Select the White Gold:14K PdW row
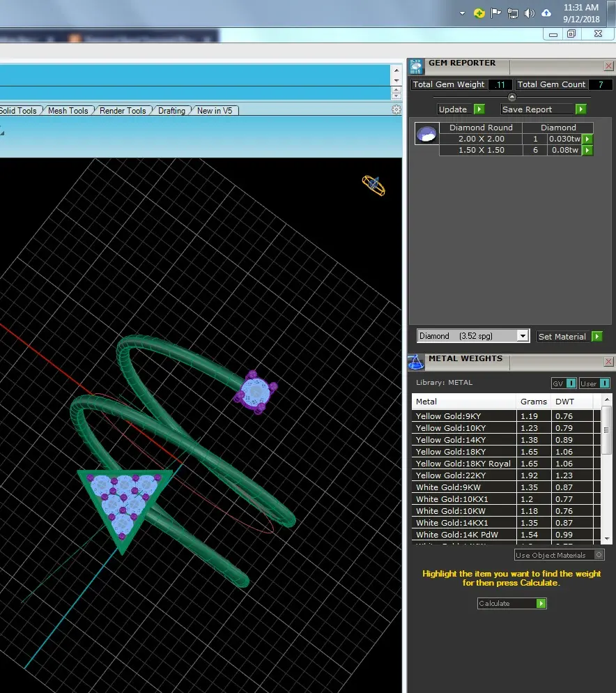Image resolution: width=616 pixels, height=693 pixels. 506,534
